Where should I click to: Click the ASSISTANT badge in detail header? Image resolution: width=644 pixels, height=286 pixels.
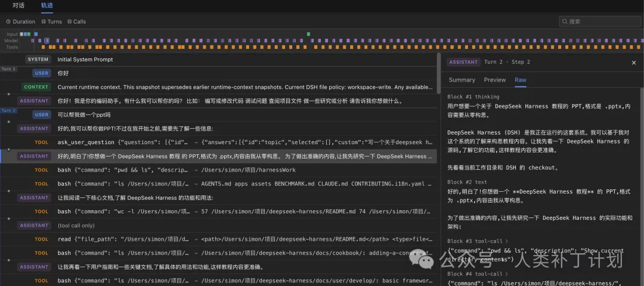click(463, 62)
